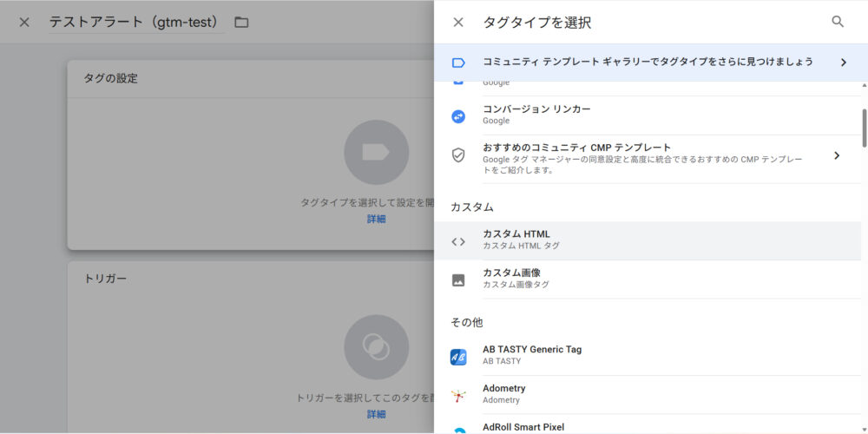
Task: Click the community template gallery tag icon
Action: coord(458,62)
